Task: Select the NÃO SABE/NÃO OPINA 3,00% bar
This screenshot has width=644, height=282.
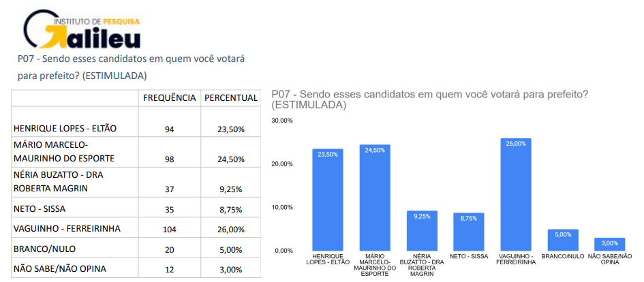Action: tap(609, 245)
